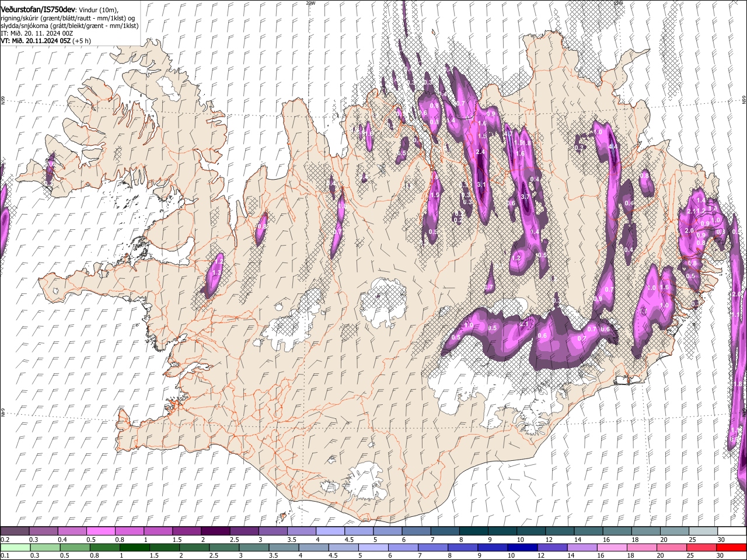
Task: Click the 'VT: Mið. 20.11.2024 05Z (+5 h)' line
Action: coord(46,41)
